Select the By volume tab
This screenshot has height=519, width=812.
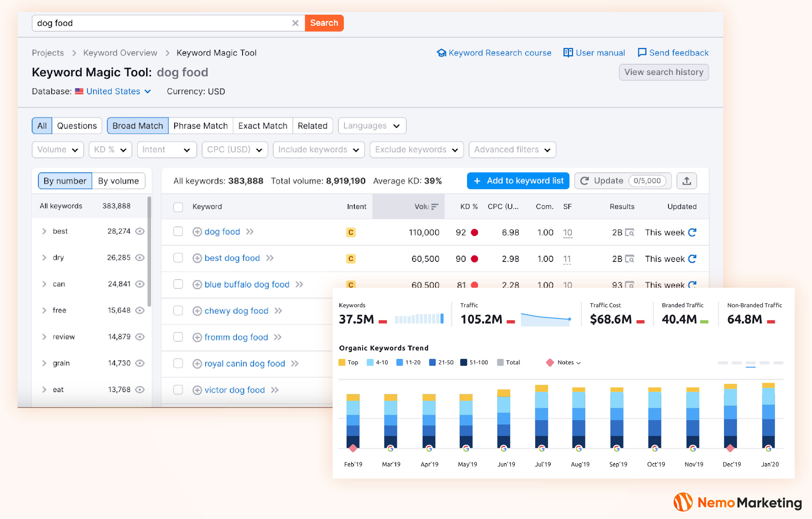118,181
